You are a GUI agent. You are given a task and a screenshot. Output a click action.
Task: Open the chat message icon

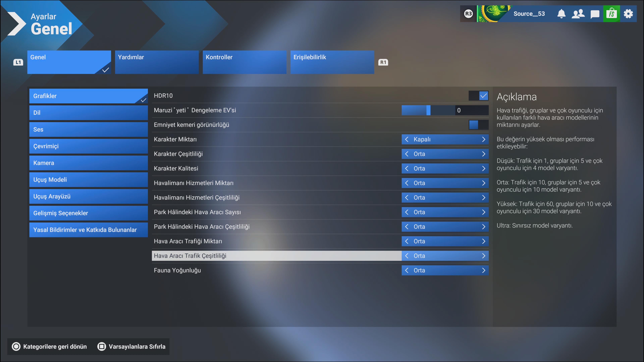(595, 14)
